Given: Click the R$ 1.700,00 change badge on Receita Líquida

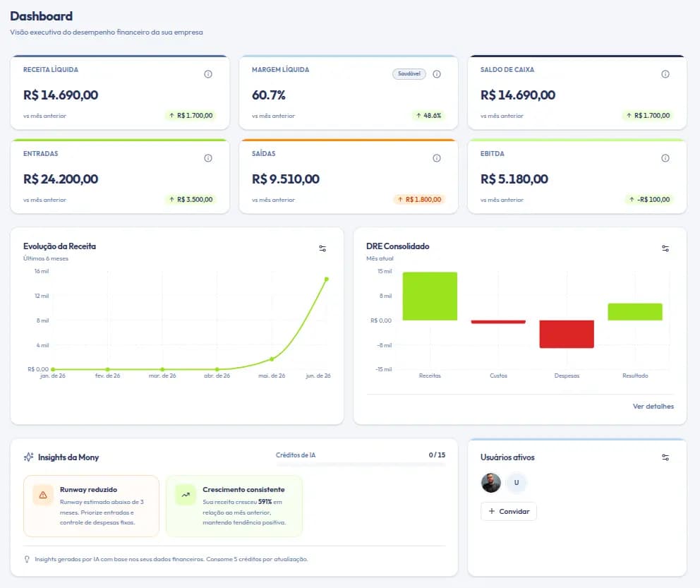Looking at the screenshot, I should click(191, 115).
